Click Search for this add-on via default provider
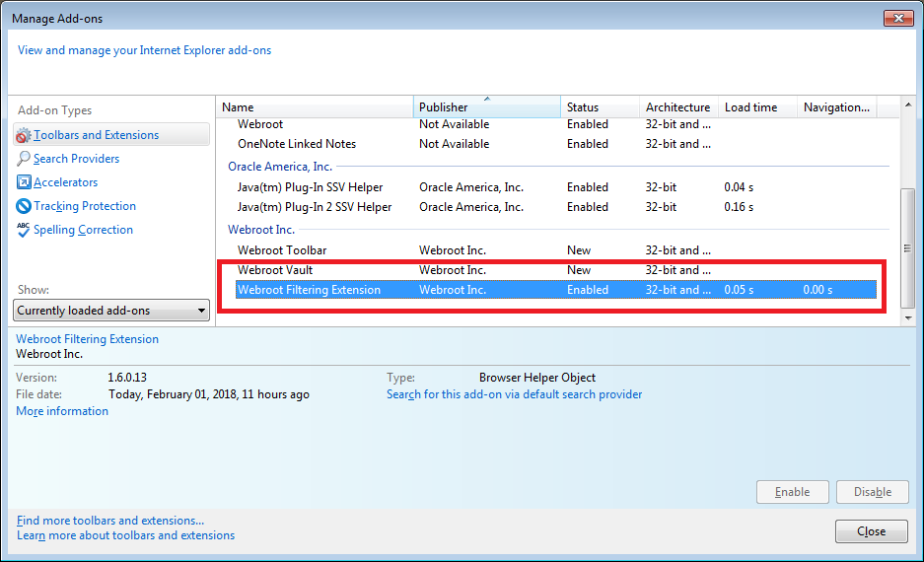The width and height of the screenshot is (924, 562). [x=515, y=394]
